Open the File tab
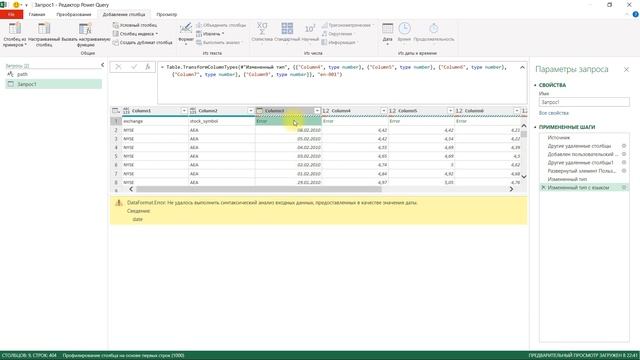This screenshot has width=640, height=360. click(x=11, y=15)
